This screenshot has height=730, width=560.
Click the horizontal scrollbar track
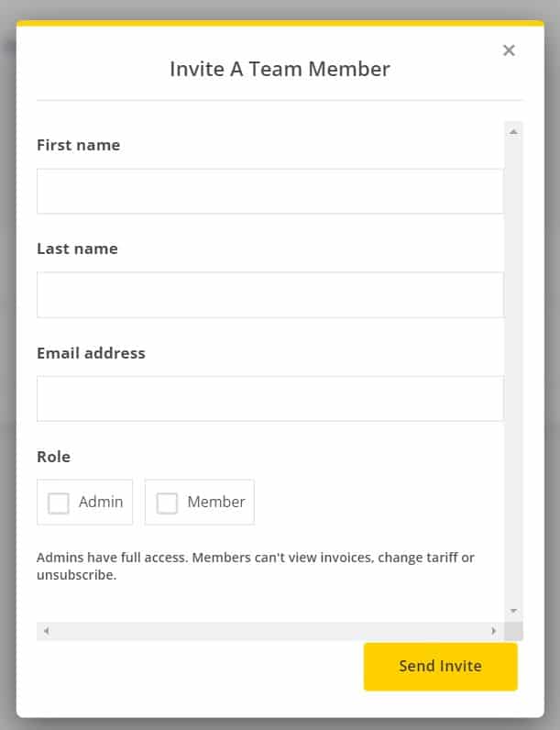pos(269,631)
